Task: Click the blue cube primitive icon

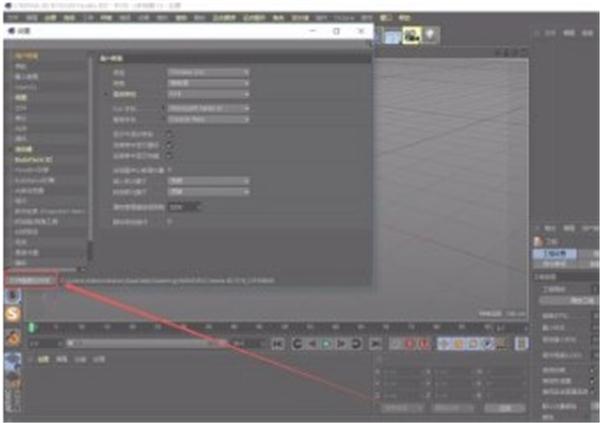Action: pyautogui.click(x=392, y=37)
